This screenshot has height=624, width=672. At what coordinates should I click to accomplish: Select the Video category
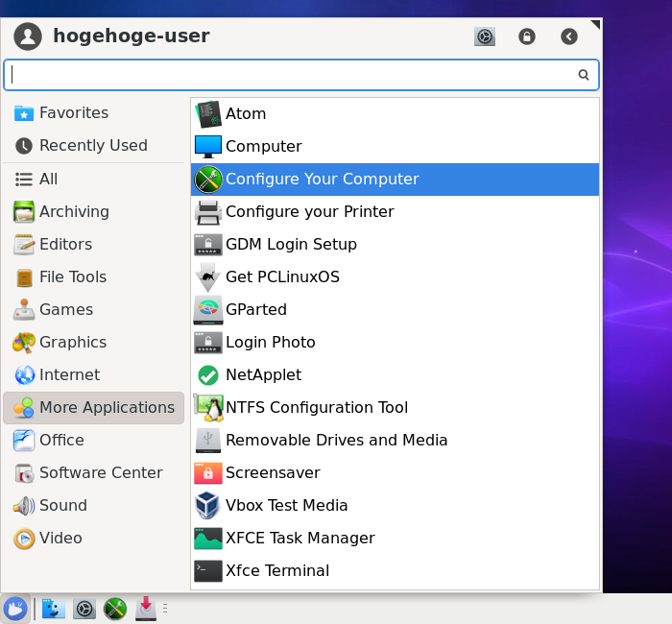tap(93, 539)
